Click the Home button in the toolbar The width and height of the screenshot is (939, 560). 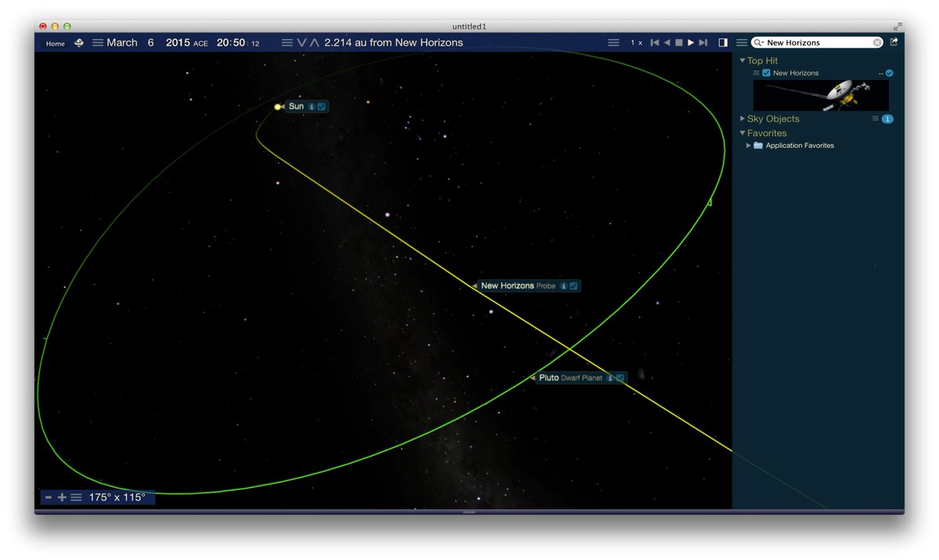pyautogui.click(x=56, y=44)
